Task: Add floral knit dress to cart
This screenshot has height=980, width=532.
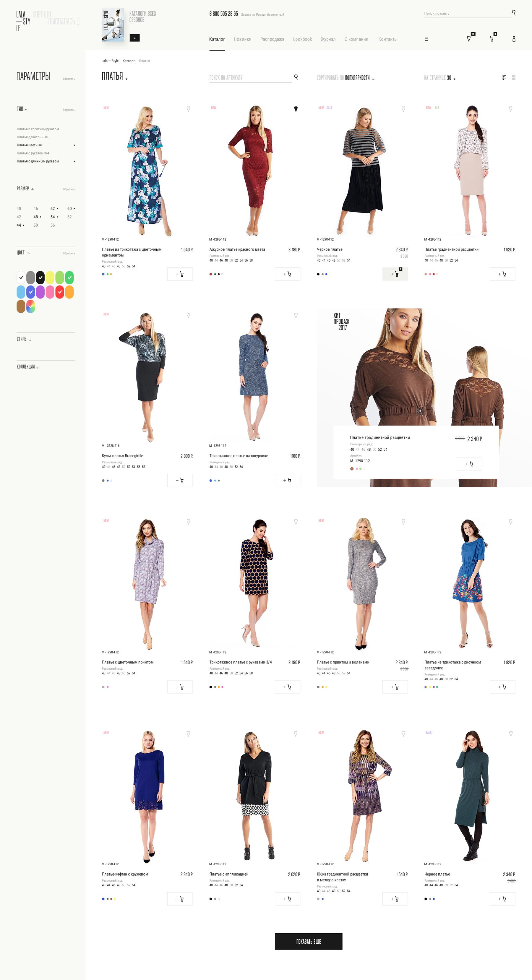Action: (180, 274)
